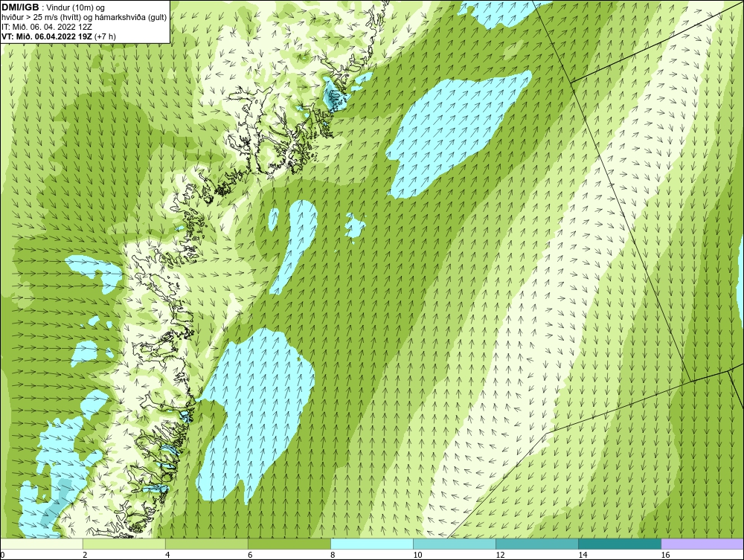Click the legend scale label '16'
This screenshot has width=744, height=560.
(x=665, y=555)
